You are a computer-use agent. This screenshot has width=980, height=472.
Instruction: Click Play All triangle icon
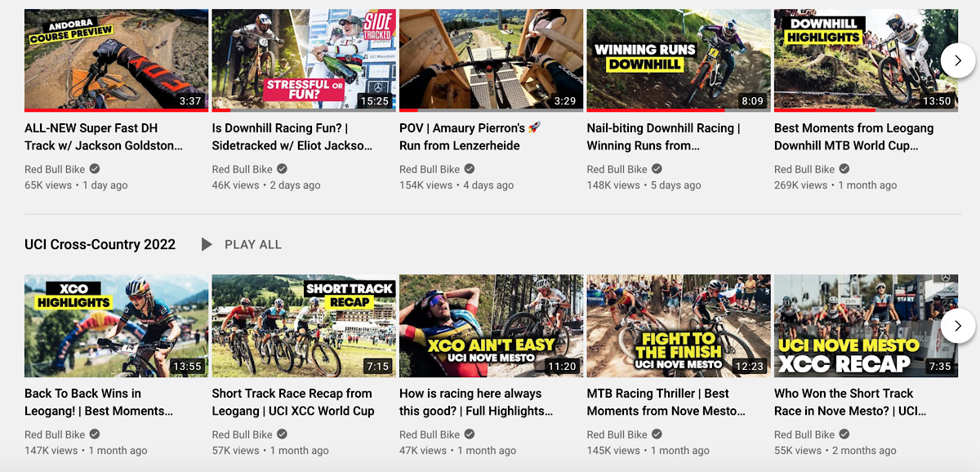(x=207, y=244)
